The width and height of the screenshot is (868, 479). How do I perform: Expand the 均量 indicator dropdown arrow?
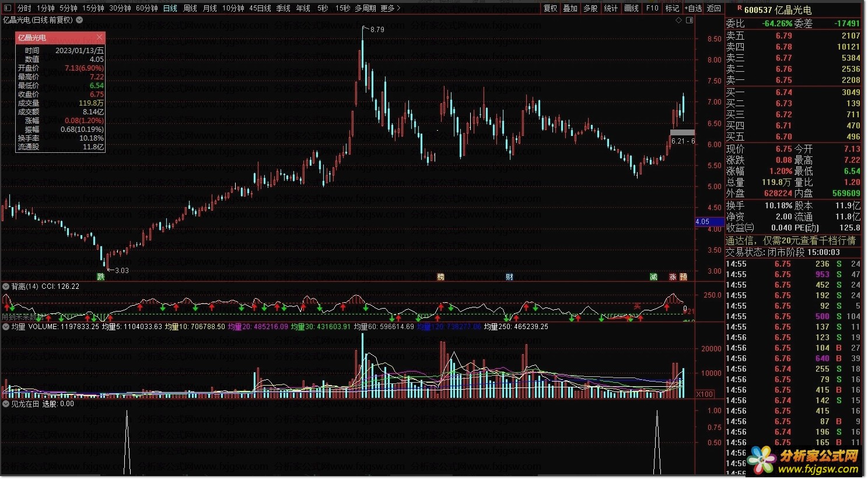tap(6, 327)
